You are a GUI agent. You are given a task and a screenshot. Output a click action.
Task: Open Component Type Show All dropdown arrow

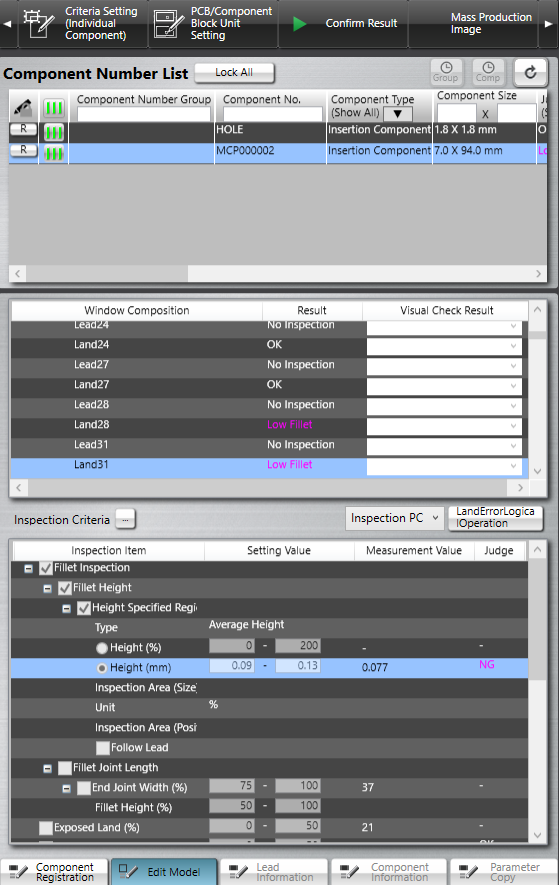(x=398, y=113)
